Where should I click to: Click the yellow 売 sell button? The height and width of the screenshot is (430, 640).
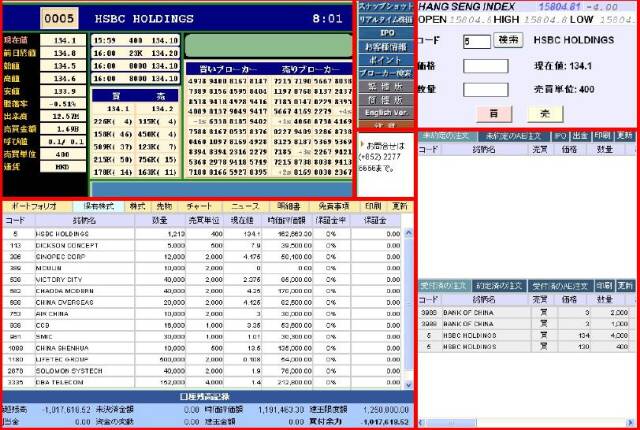click(545, 114)
